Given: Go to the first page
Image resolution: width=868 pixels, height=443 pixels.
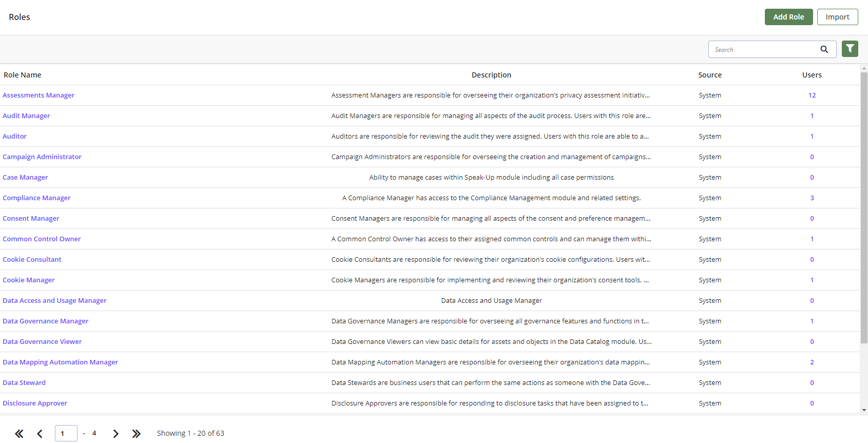Looking at the screenshot, I should click(19, 434).
